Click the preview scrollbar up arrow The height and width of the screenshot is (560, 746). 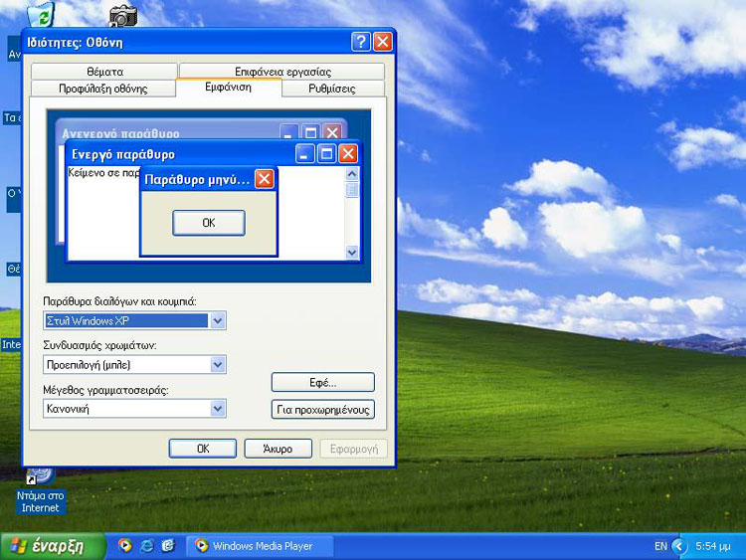[352, 174]
